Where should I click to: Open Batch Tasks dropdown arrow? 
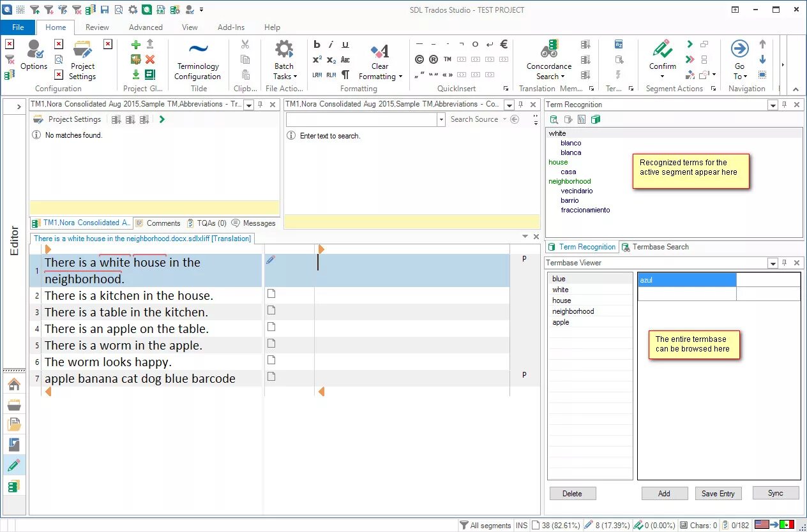[295, 77]
